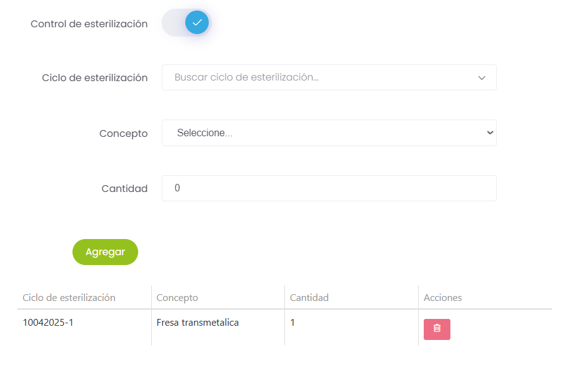Screen dimensions: 565x392
Task: Select the "Fresa transmetalica" concept cell
Action: point(198,322)
